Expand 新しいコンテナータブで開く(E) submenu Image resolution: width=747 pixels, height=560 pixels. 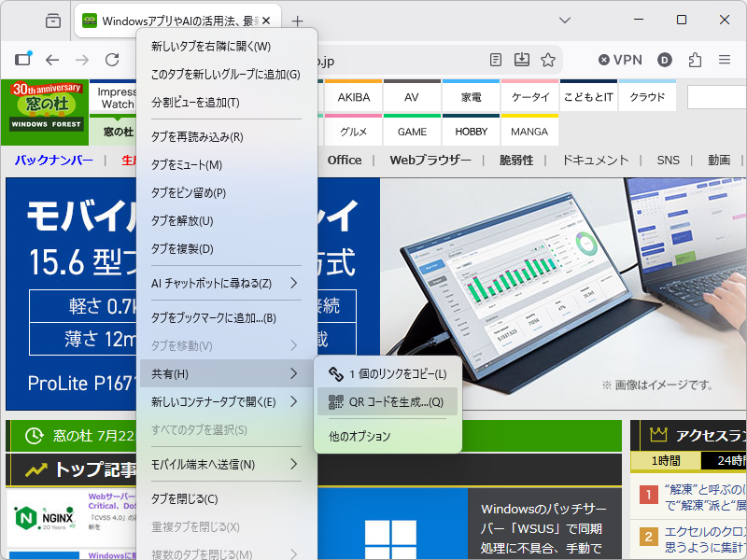pos(227,402)
